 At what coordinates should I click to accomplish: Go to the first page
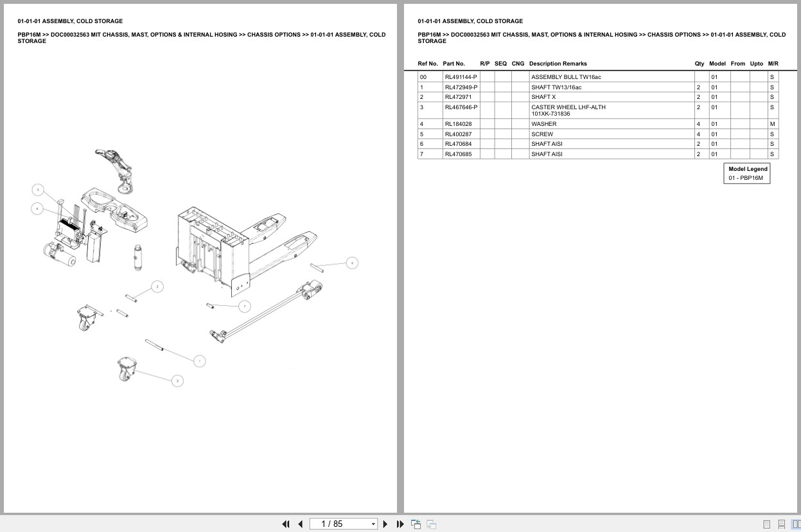pyautogui.click(x=286, y=524)
